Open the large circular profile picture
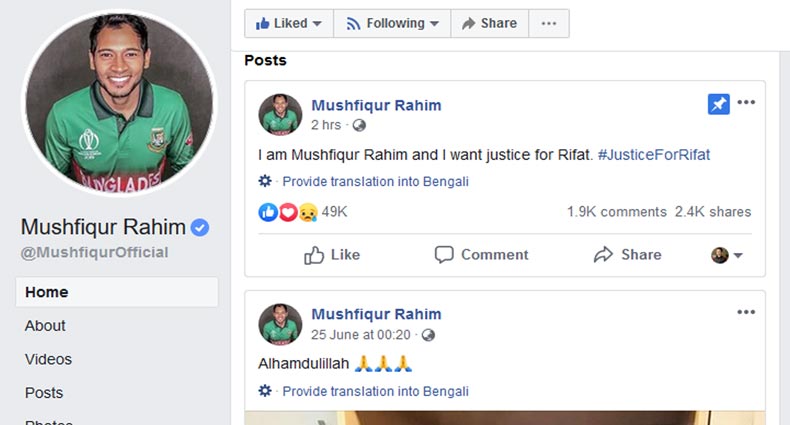Image resolution: width=790 pixels, height=425 pixels. tap(118, 104)
